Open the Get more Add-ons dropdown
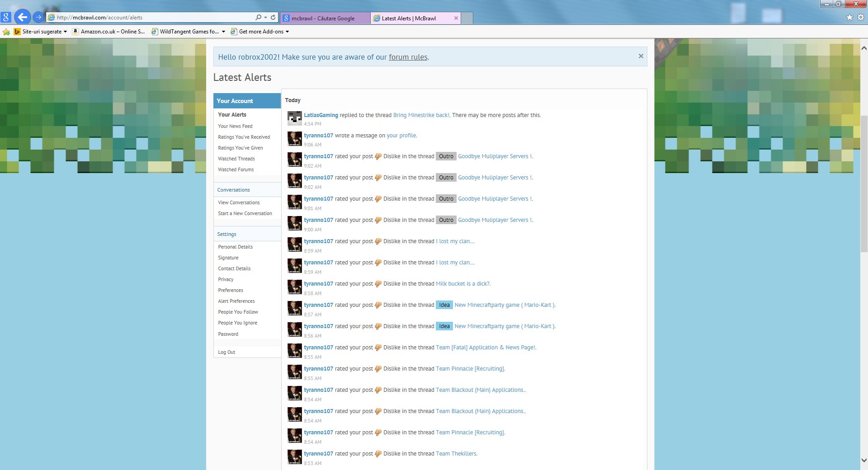Screen dimensions: 868x470 287,32
